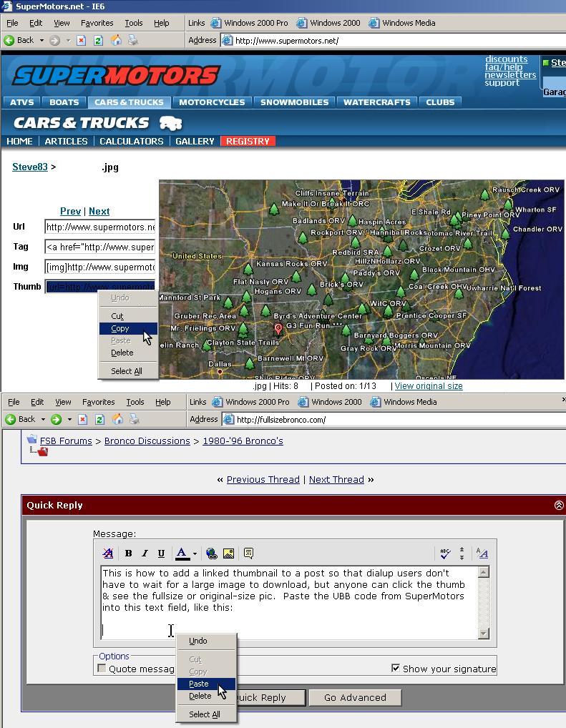Screen dimensions: 566x728
Task: Select Paste in lower context menu
Action: 206,684
